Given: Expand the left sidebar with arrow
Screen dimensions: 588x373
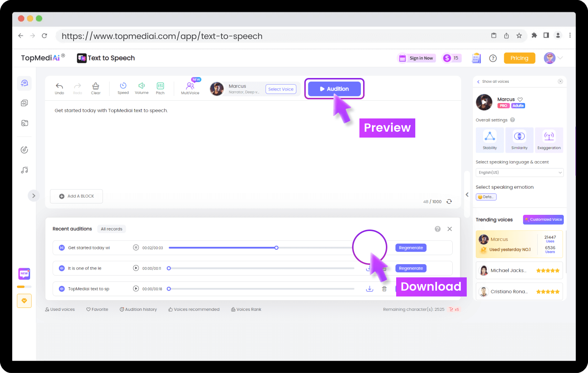Looking at the screenshot, I should [33, 196].
